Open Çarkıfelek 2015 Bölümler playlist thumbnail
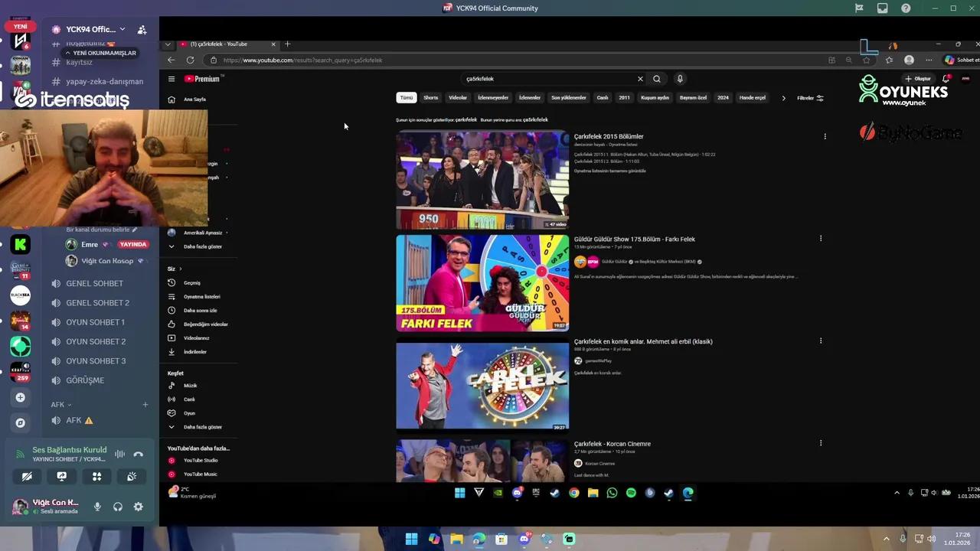The width and height of the screenshot is (980, 551). [482, 180]
